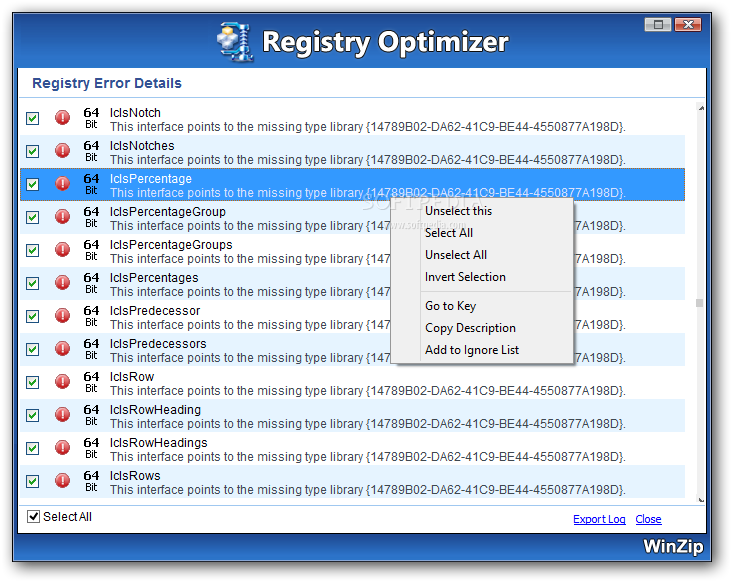Close the Registry Optimizer window
This screenshot has height=582, width=732.
(688, 25)
